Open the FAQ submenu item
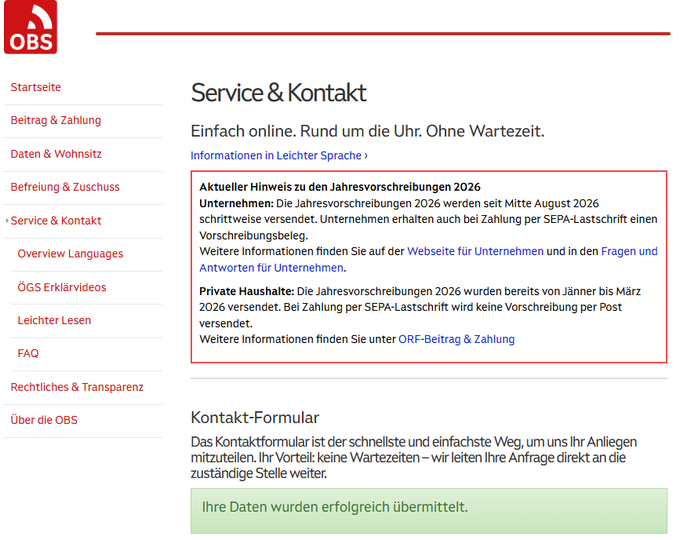 [x=28, y=353]
